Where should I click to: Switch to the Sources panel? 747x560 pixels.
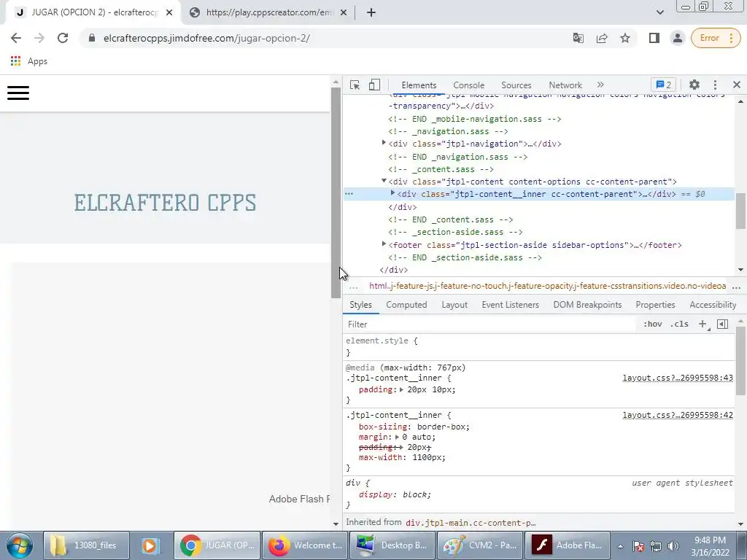516,85
